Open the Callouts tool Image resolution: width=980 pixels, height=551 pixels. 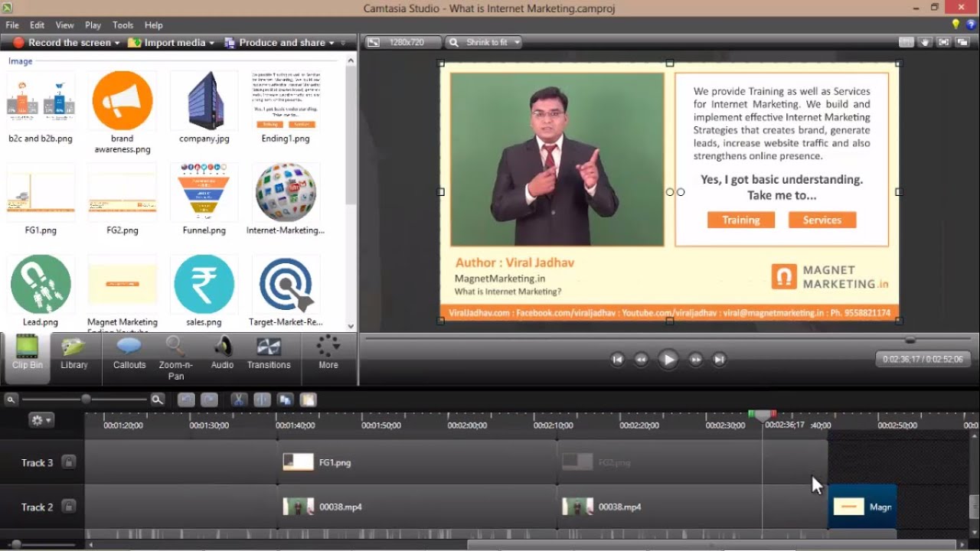[129, 354]
